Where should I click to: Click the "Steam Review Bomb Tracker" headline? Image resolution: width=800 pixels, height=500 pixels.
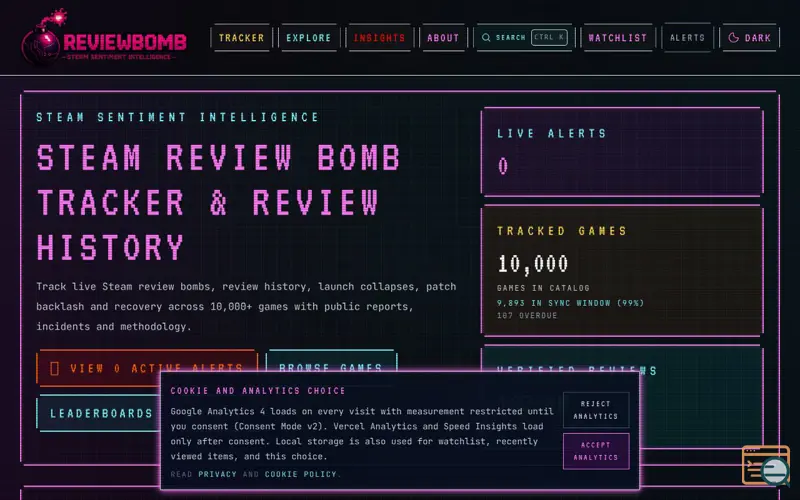[219, 203]
